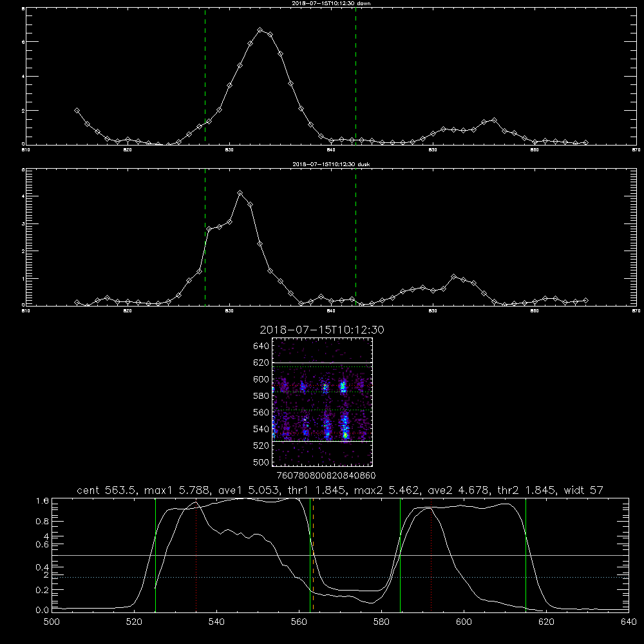Click the dawn plot title text
The width and height of the screenshot is (644, 644).
click(331, 3)
